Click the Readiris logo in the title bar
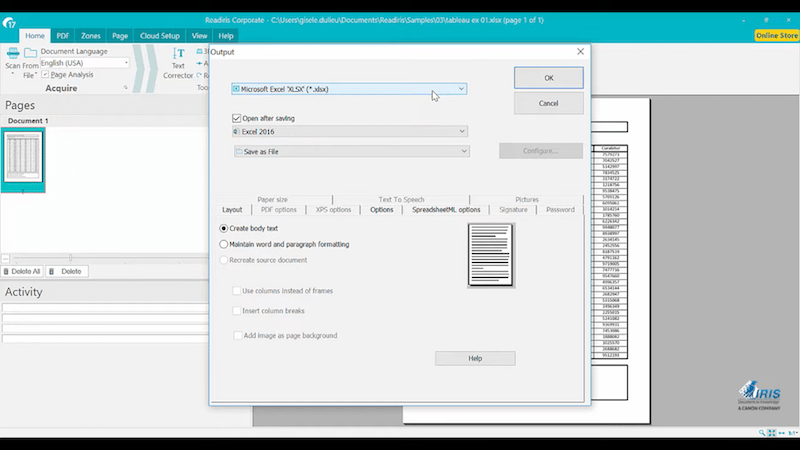Viewport: 800px width, 450px height. click(x=9, y=23)
